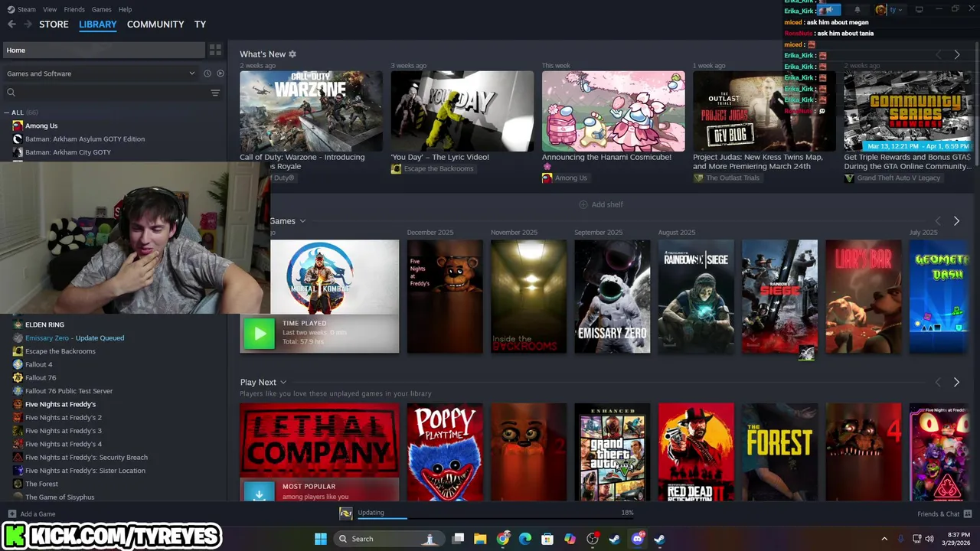Viewport: 980px width, 551px height.
Task: Switch library to collections grid view
Action: [x=215, y=50]
